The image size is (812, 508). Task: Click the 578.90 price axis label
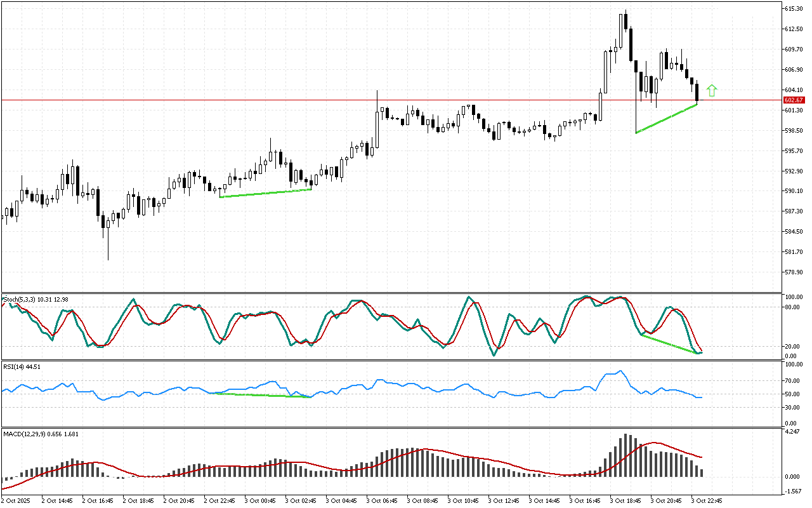point(794,272)
